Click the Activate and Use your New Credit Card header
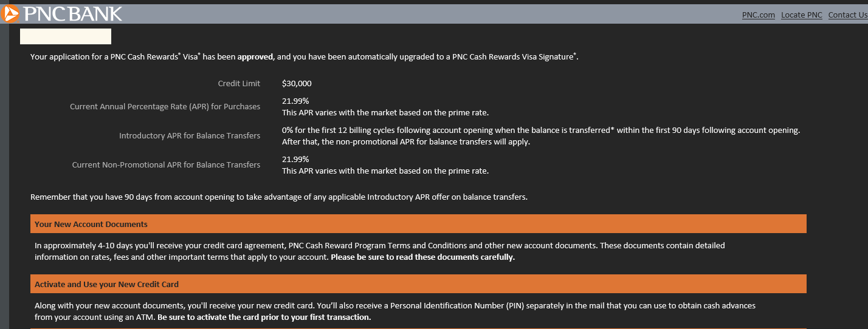 tap(106, 284)
